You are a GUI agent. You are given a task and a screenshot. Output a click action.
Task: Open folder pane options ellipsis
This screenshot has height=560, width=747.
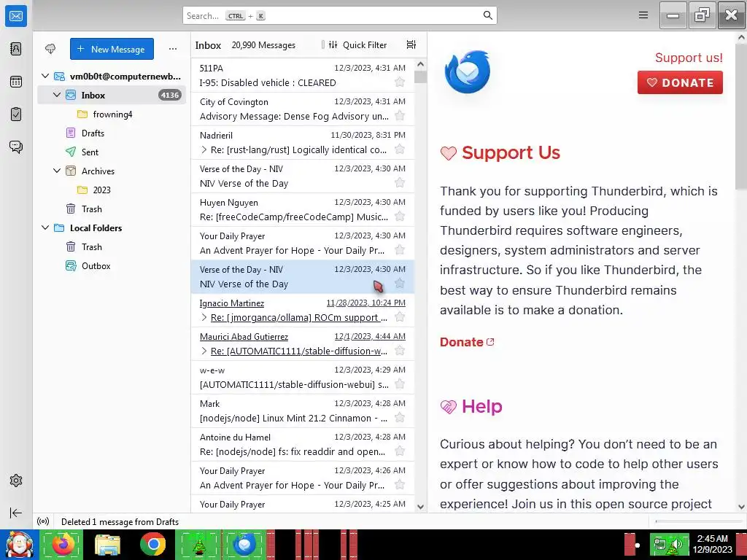pyautogui.click(x=172, y=49)
